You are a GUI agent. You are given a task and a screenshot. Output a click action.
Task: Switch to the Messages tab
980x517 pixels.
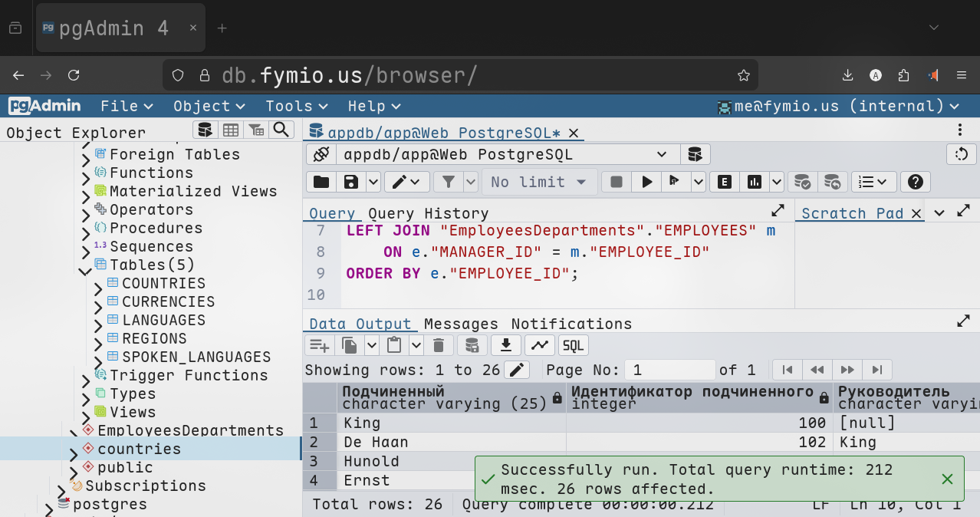(461, 324)
